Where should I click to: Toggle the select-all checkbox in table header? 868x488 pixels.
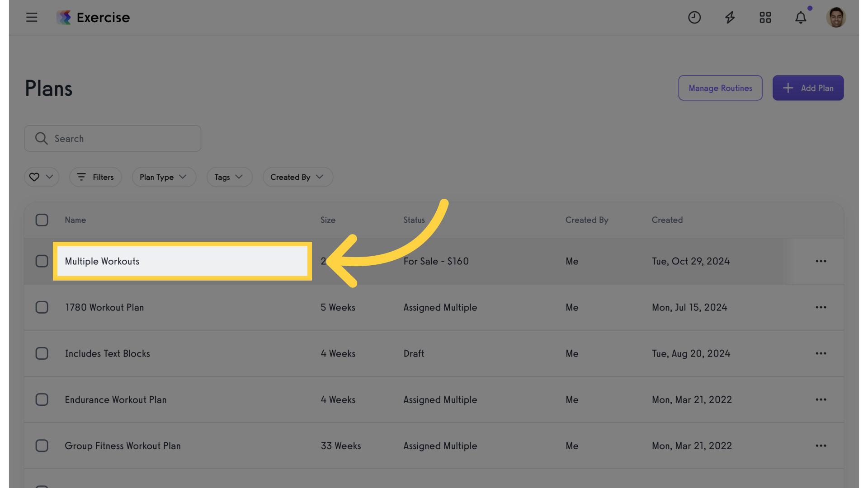click(42, 220)
